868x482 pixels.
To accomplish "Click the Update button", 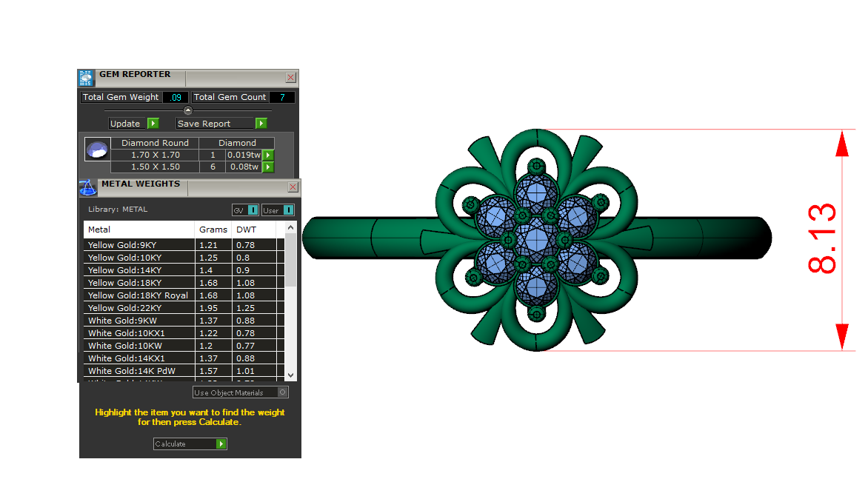I will [134, 124].
